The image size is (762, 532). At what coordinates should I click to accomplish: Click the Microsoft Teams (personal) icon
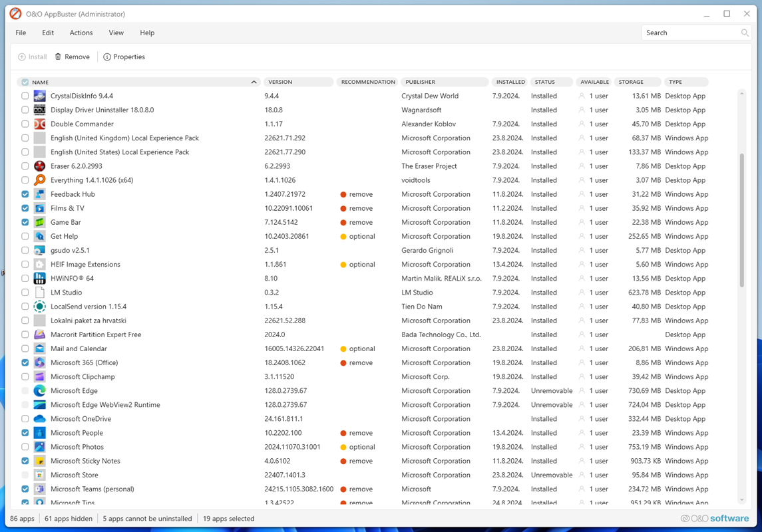pyautogui.click(x=39, y=489)
